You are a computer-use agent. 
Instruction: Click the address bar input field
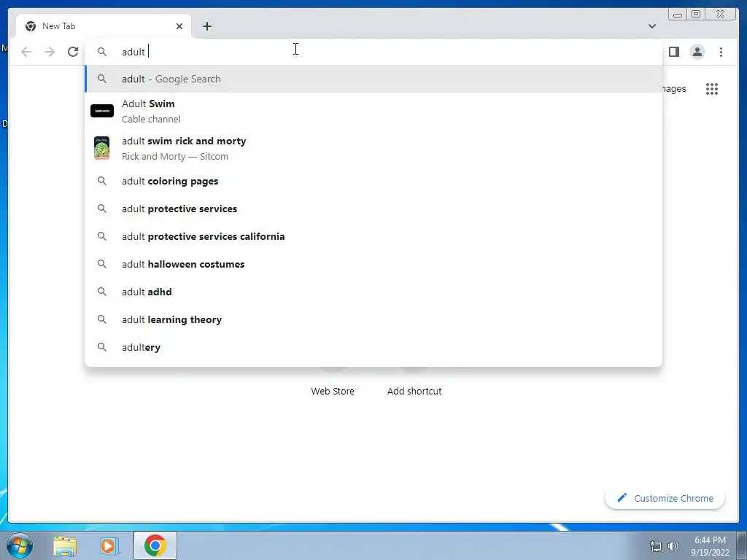(374, 52)
